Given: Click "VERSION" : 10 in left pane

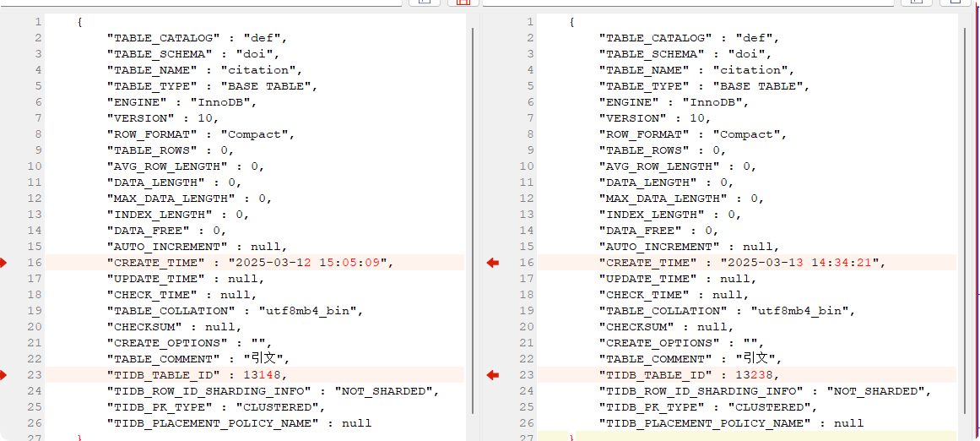Looking at the screenshot, I should click(163, 118).
